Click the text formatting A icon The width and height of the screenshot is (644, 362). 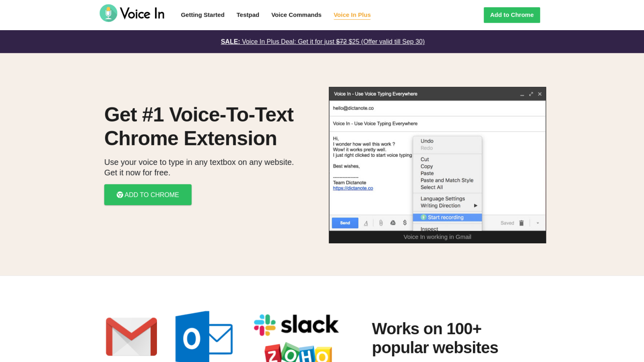point(366,223)
